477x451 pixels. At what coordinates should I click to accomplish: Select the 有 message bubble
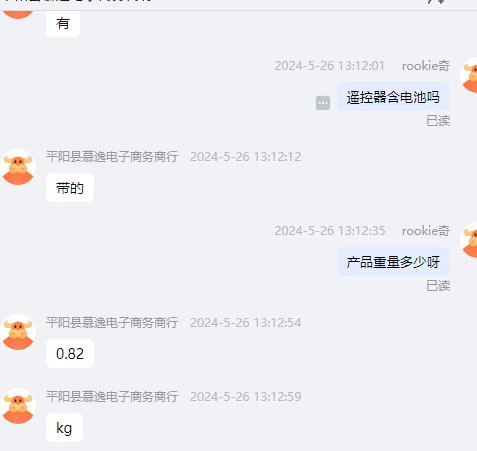point(63,24)
